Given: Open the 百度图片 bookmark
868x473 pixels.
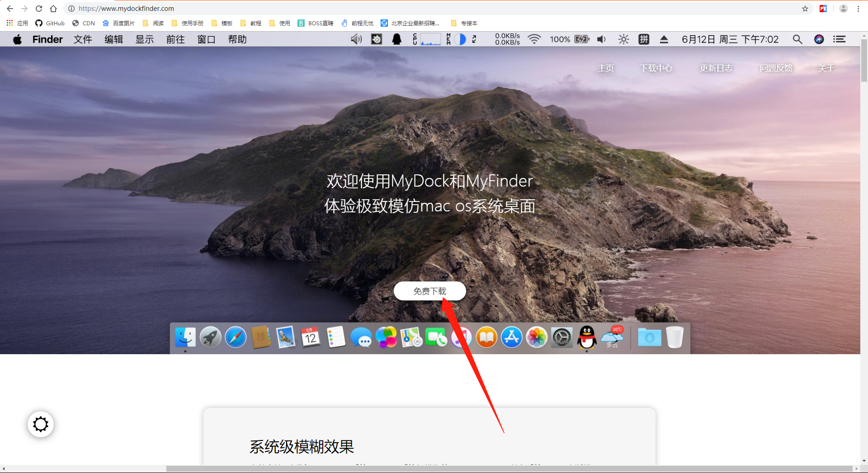Looking at the screenshot, I should click(x=118, y=23).
